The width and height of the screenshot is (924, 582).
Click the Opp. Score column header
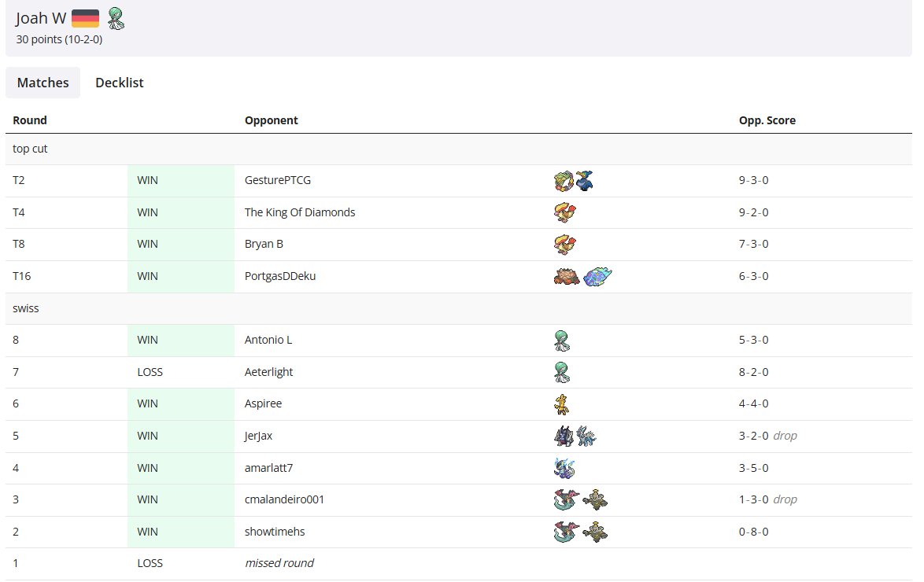767,120
